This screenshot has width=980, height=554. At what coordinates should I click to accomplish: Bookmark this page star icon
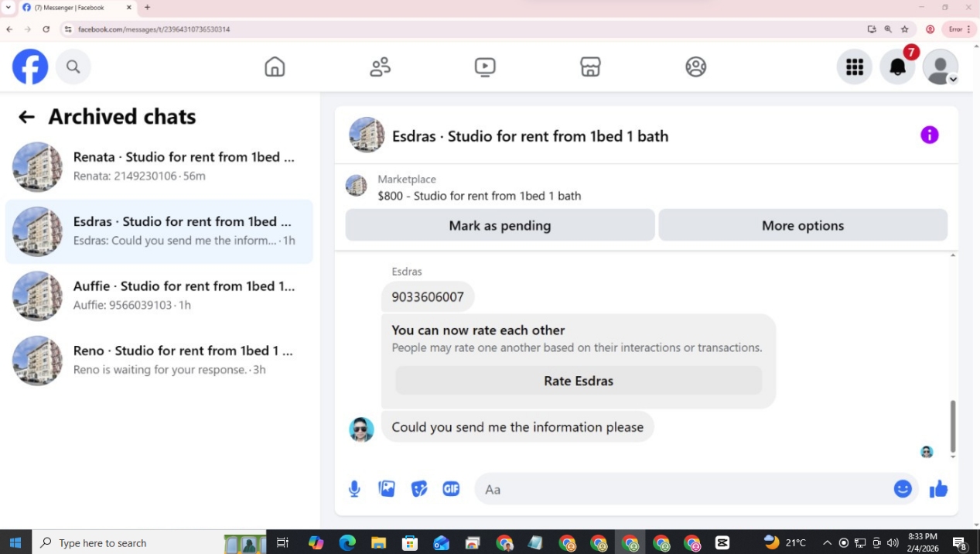pos(904,29)
